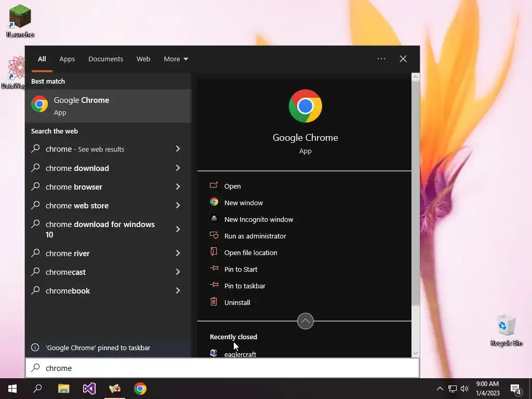Switch to the All tab
Image resolution: width=532 pixels, height=399 pixels.
[x=42, y=59]
